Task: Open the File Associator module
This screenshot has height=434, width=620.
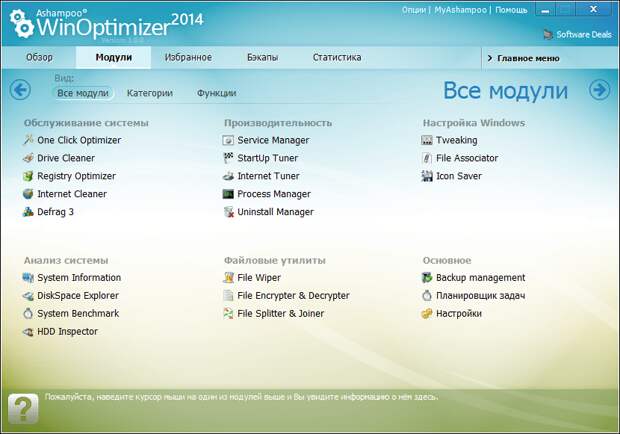Action: (x=467, y=158)
